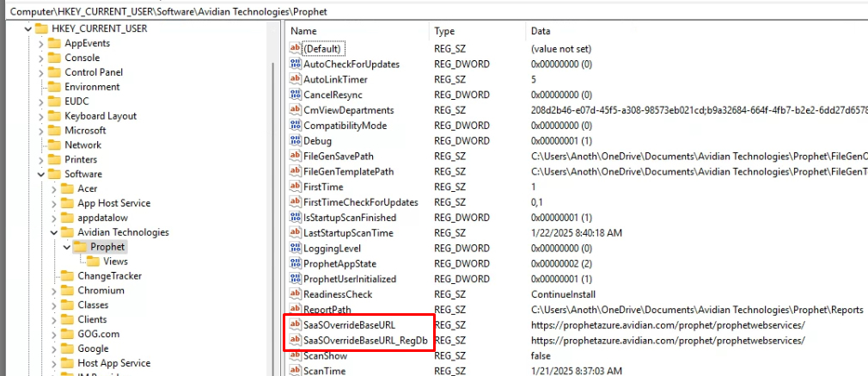Click the Console key folder icon

click(54, 58)
